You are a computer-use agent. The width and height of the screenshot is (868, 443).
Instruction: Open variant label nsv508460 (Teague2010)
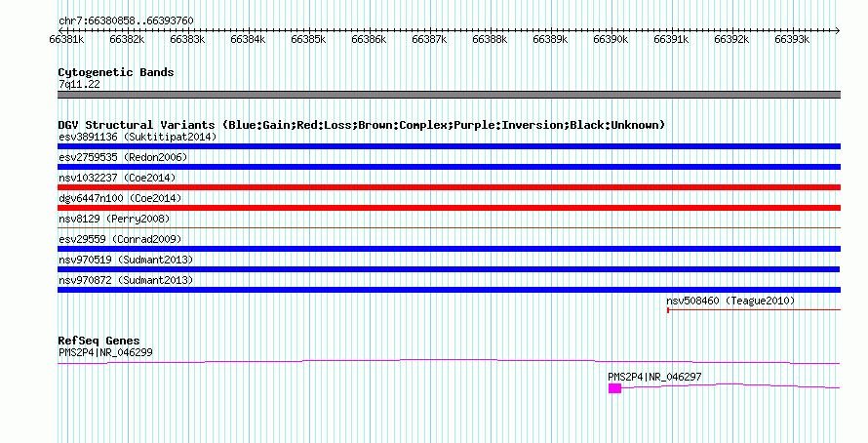(x=730, y=301)
